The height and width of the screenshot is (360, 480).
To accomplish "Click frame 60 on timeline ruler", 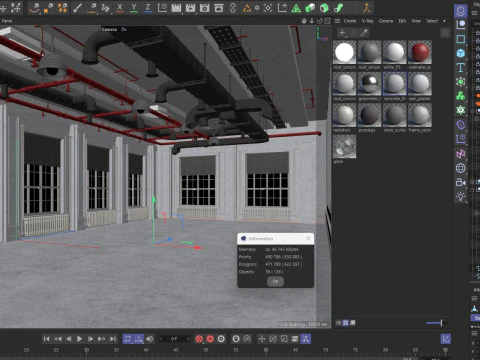I will (266, 350).
